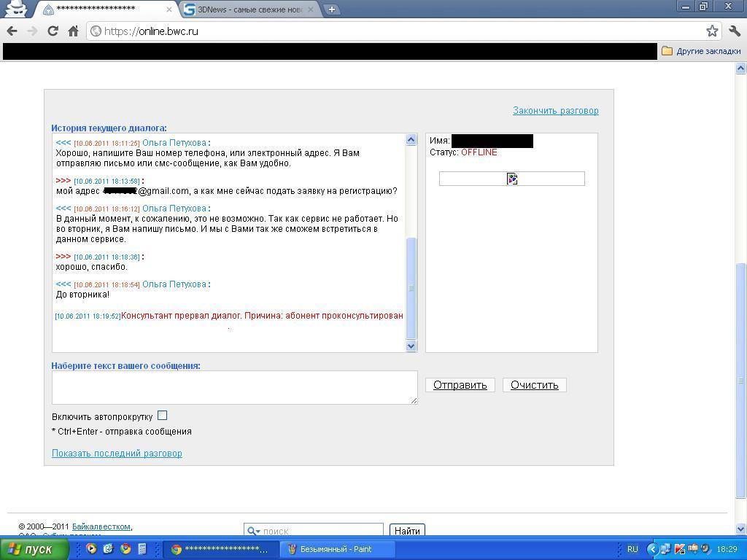Screen dimensions: 747x560
Task: Click the 'Закончить разговор' link
Action: coord(555,111)
